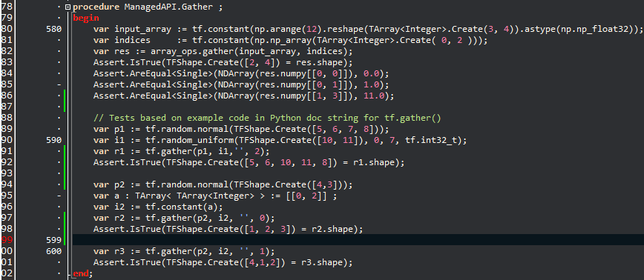Click the expected value 11.0
The image size is (644, 280).
375,96
